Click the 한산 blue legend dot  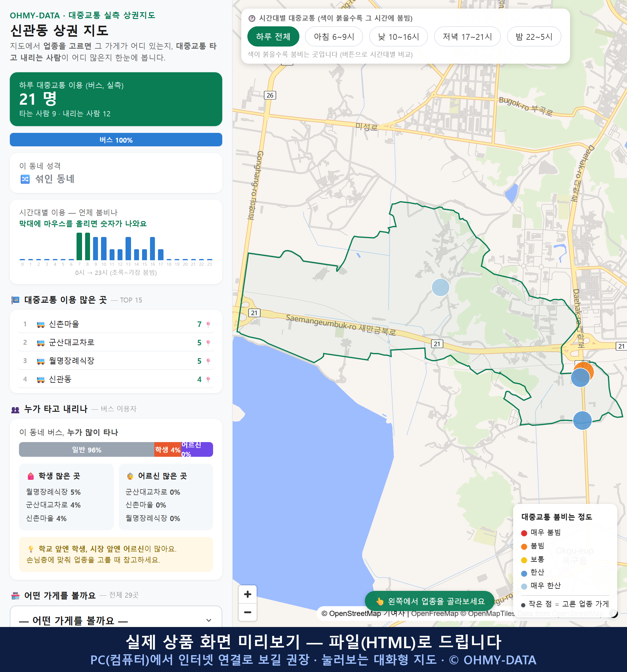(x=524, y=573)
